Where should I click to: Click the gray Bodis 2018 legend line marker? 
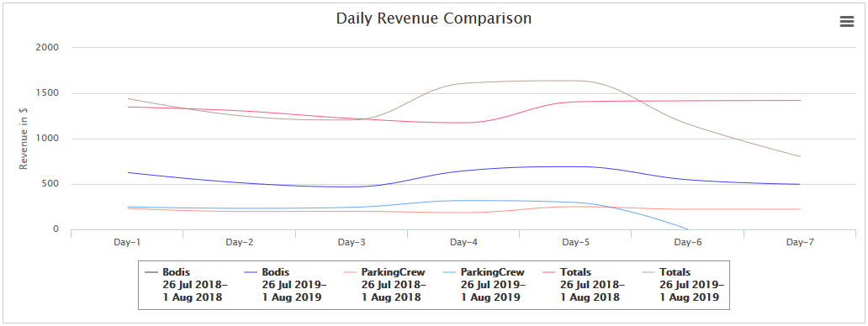[x=151, y=272]
